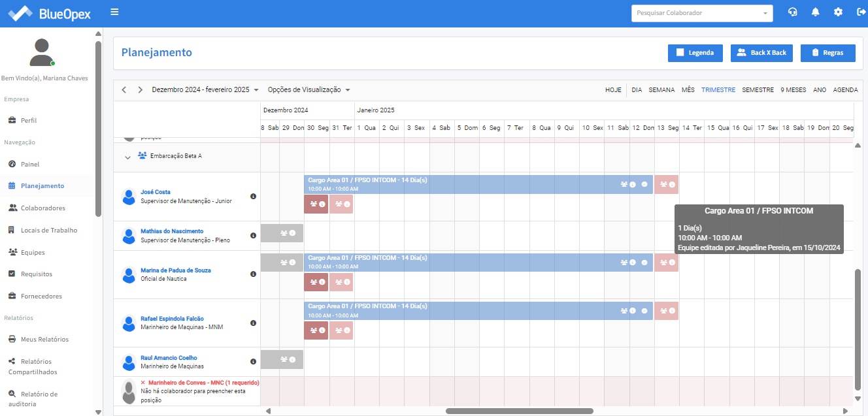Switch to SEMESTRE view

click(x=758, y=90)
